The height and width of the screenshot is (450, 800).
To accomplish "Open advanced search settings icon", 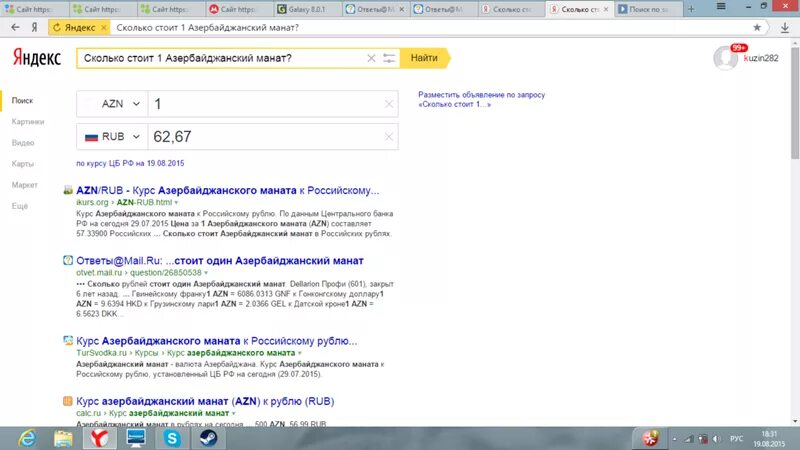I will coord(389,58).
